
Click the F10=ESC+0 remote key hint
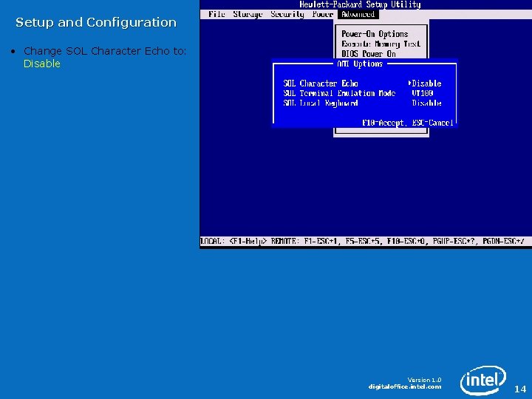tap(406, 241)
